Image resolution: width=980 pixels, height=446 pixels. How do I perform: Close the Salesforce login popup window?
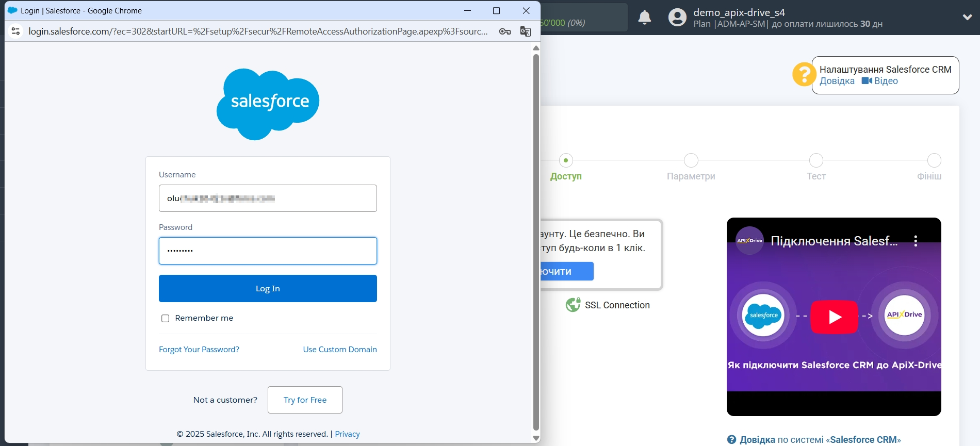coord(526,10)
